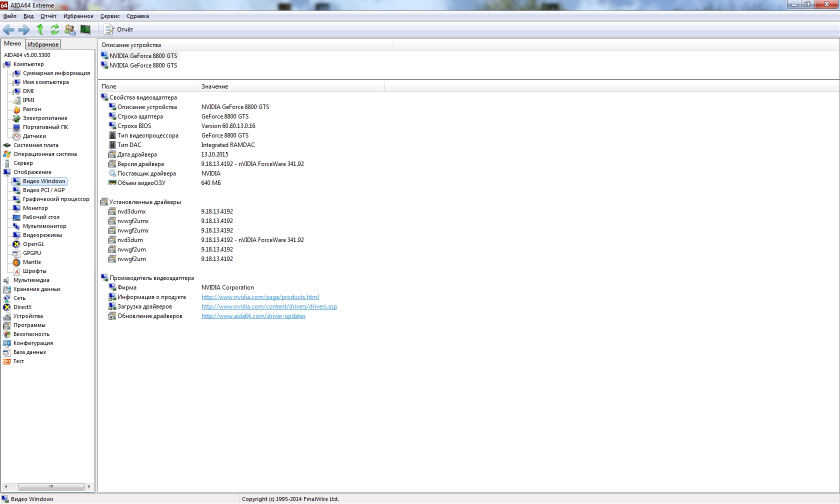The width and height of the screenshot is (840, 504).
Task: Click the Значение column header
Action: coord(215,86)
